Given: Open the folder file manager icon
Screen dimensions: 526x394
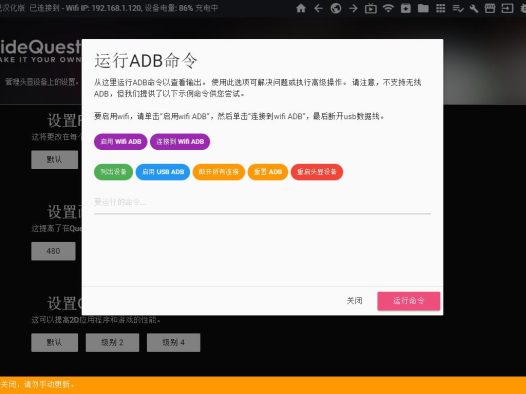Looking at the screenshot, I should pos(423,8).
